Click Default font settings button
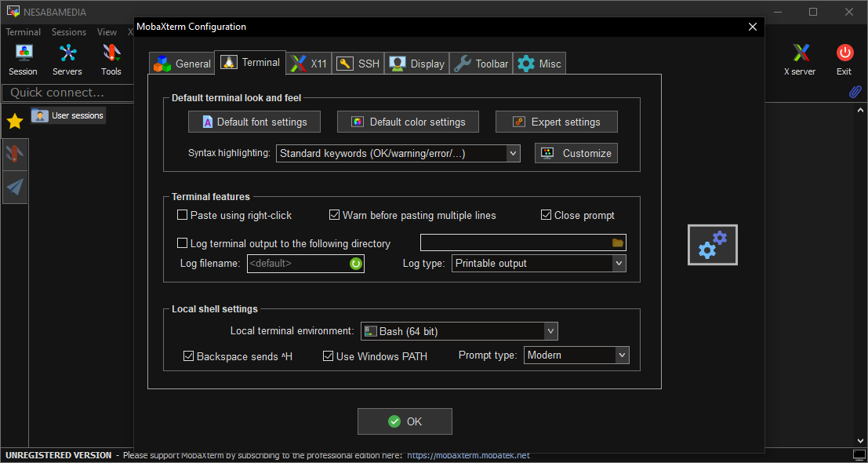Viewport: 868px width, 463px height. 254,122
